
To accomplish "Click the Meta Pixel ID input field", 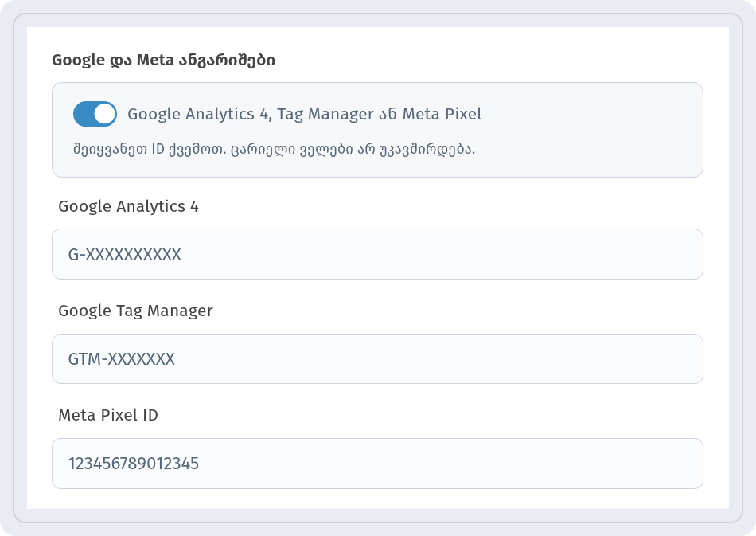I will (x=377, y=464).
